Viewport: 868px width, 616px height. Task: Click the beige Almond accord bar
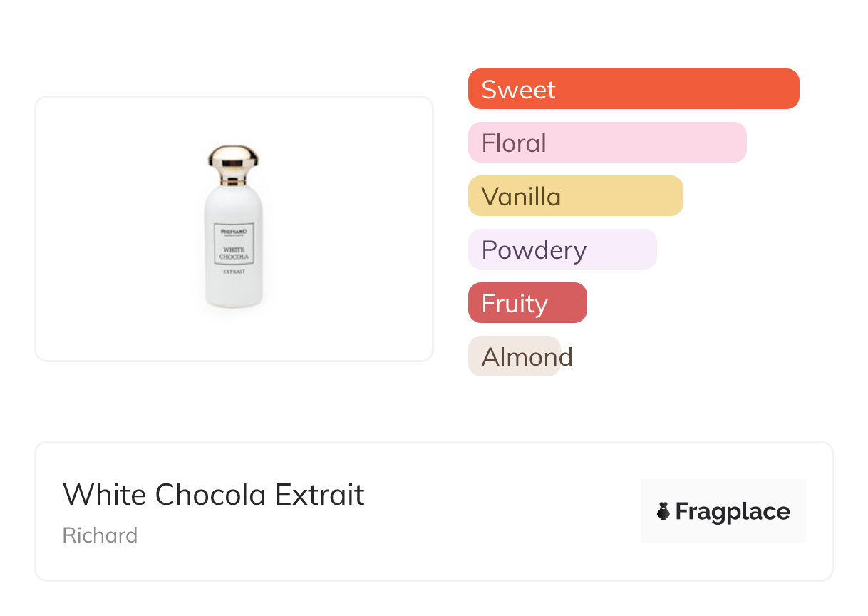pyautogui.click(x=515, y=356)
